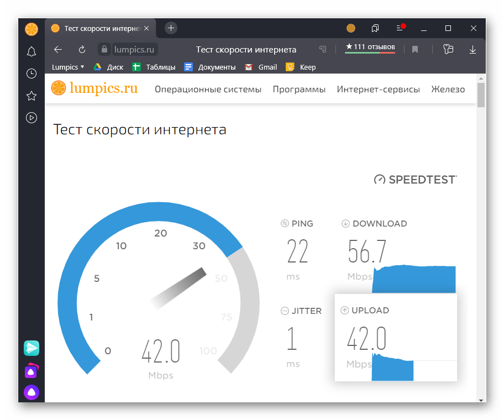Viewport: 504px width, 420px height.
Task: Close the Тест скорости интернета tab
Action: coord(147,28)
